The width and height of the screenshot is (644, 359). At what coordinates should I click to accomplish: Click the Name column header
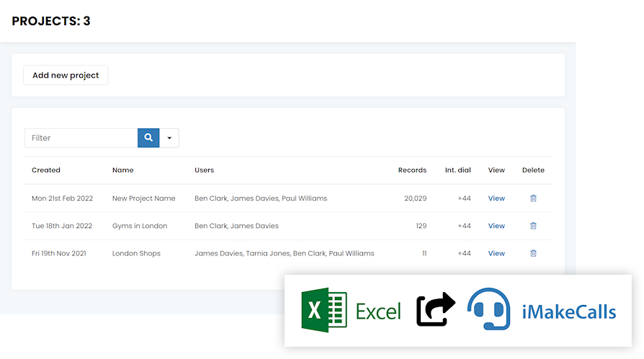pos(122,171)
